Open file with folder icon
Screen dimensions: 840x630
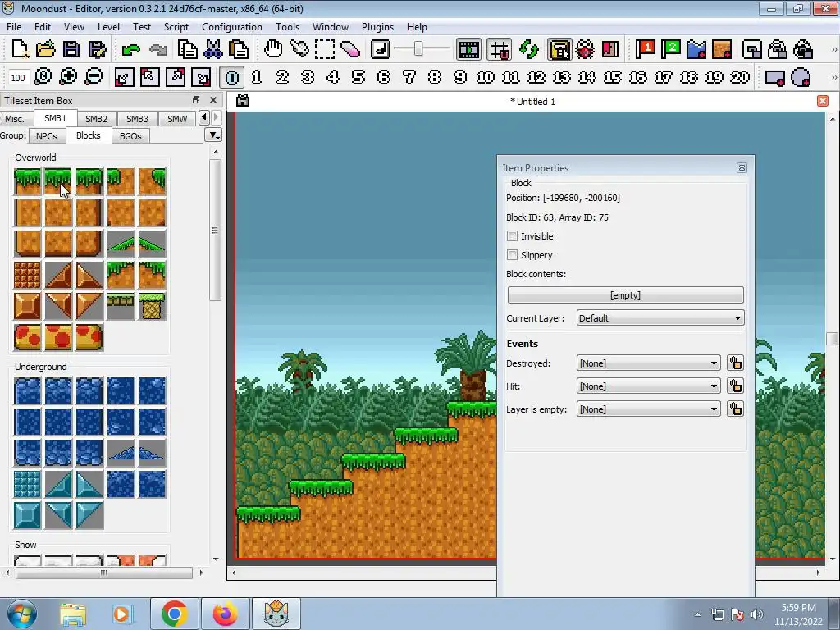tap(46, 49)
